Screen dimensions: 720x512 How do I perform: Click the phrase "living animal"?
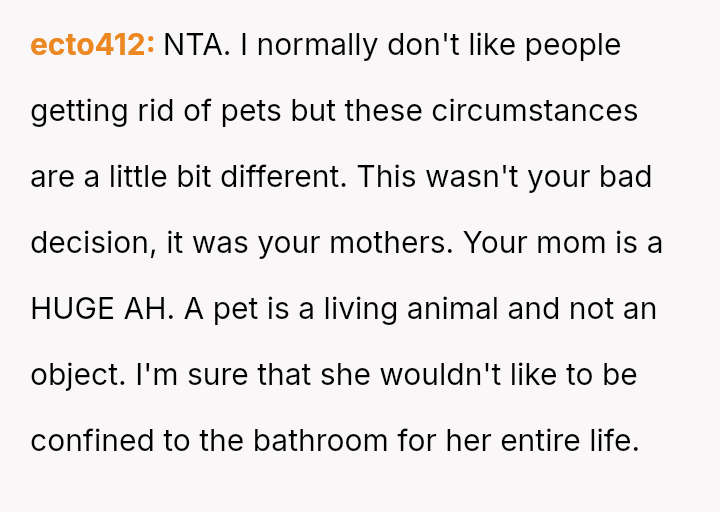coord(415,309)
